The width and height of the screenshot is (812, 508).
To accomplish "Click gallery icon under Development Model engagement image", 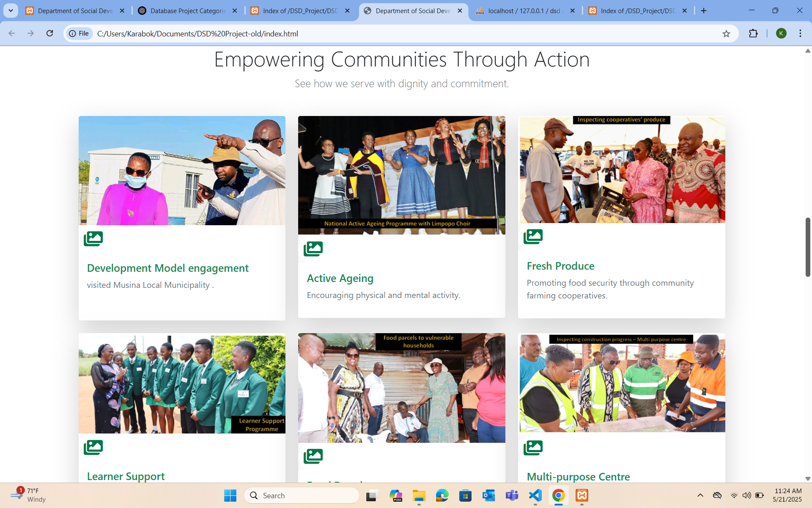I will [x=93, y=239].
